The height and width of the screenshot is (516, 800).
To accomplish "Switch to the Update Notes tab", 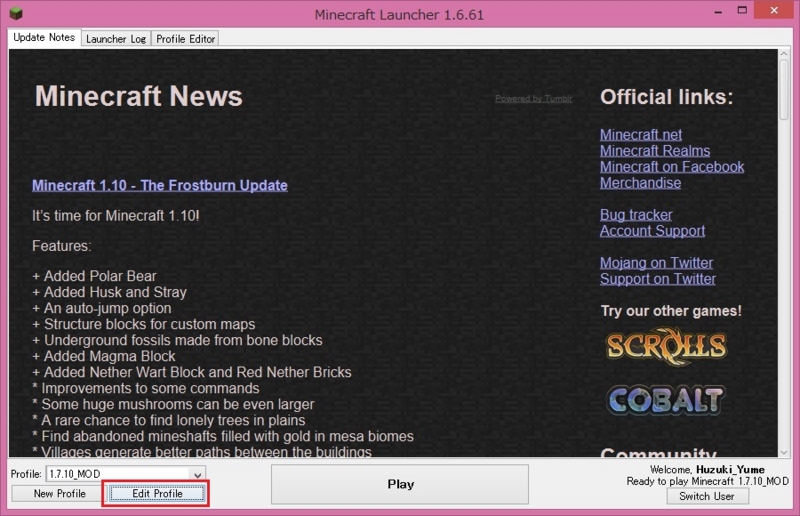I will coord(44,37).
